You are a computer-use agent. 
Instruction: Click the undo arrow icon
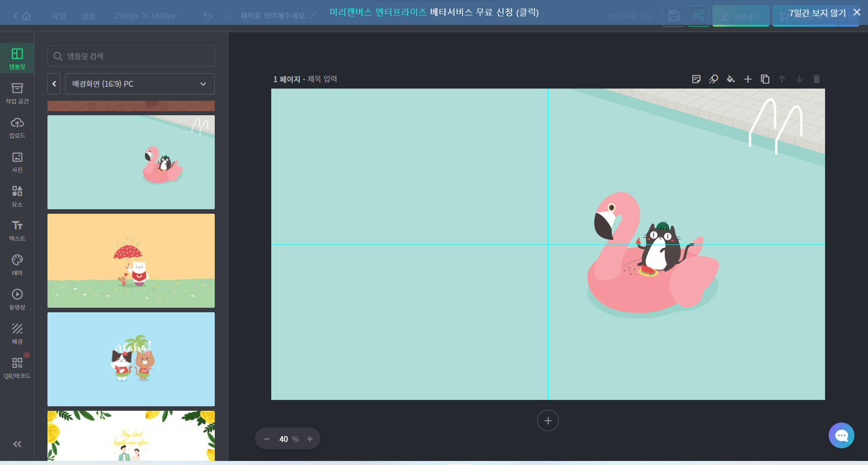point(208,16)
